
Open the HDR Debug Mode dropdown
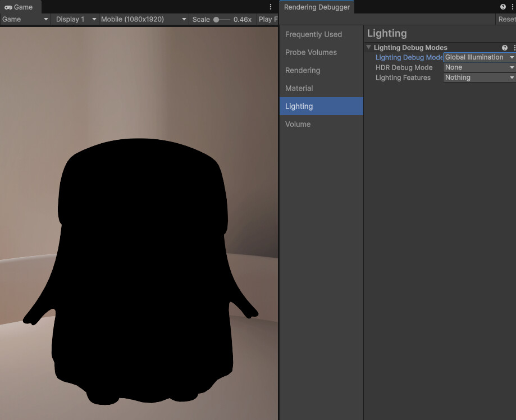click(x=478, y=67)
